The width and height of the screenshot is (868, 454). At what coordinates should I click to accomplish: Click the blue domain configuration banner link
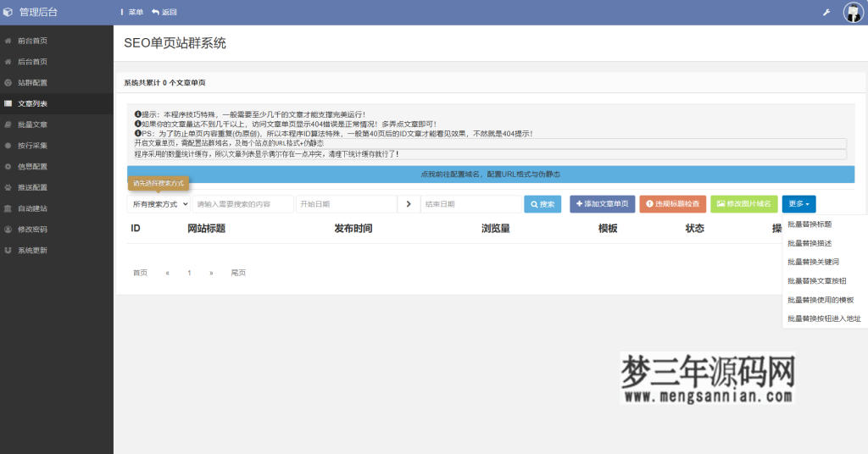(491, 174)
